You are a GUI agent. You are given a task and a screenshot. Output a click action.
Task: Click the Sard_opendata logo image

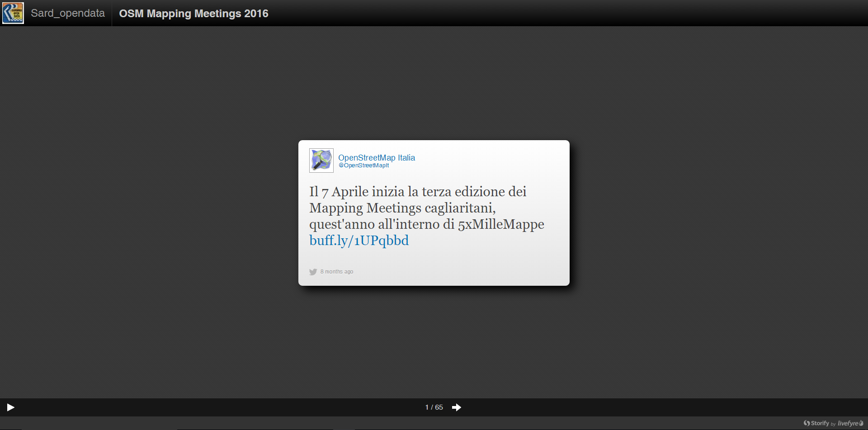pyautogui.click(x=13, y=13)
